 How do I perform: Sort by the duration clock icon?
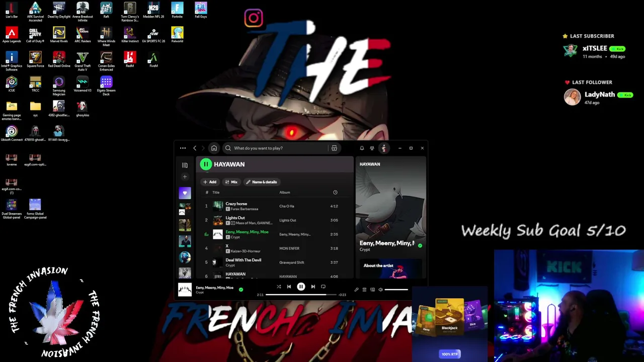(x=335, y=193)
